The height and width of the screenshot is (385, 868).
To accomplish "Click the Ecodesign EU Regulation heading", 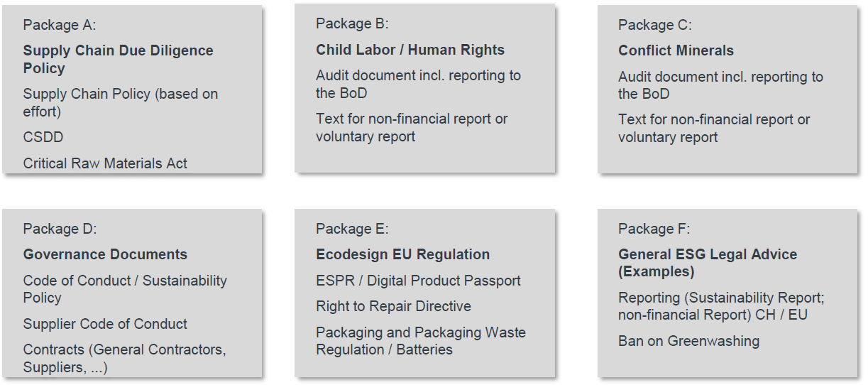I will click(403, 254).
